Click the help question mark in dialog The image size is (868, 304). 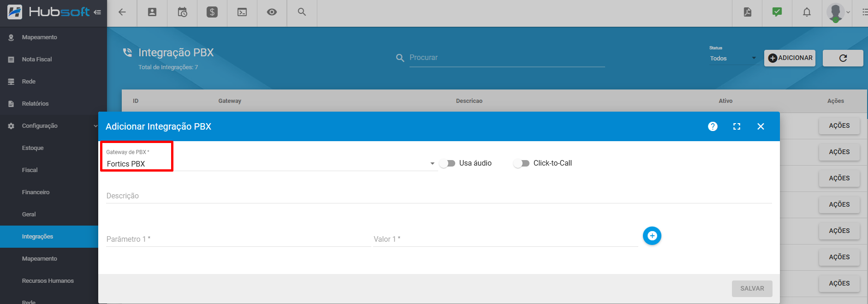713,126
